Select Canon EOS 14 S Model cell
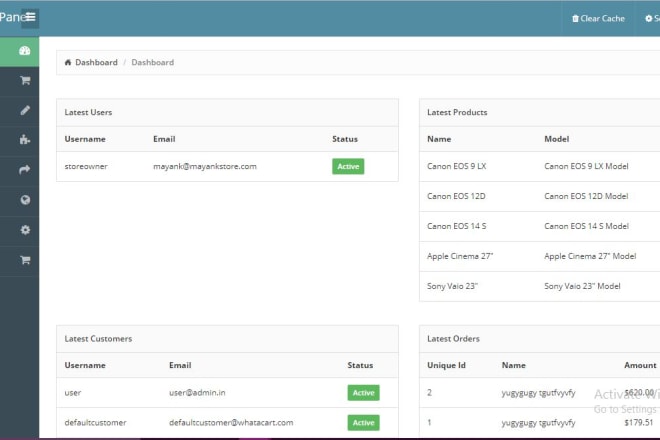The height and width of the screenshot is (440, 660). tap(586, 226)
